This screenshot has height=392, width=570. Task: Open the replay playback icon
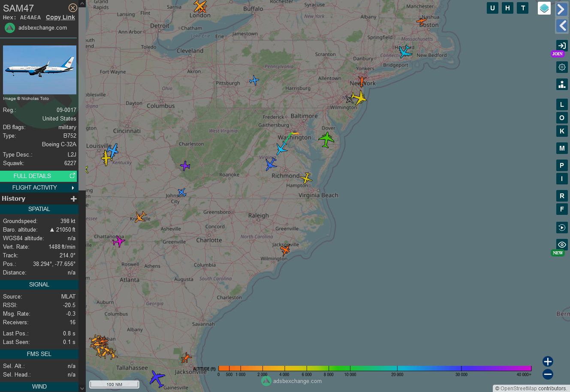(x=562, y=227)
